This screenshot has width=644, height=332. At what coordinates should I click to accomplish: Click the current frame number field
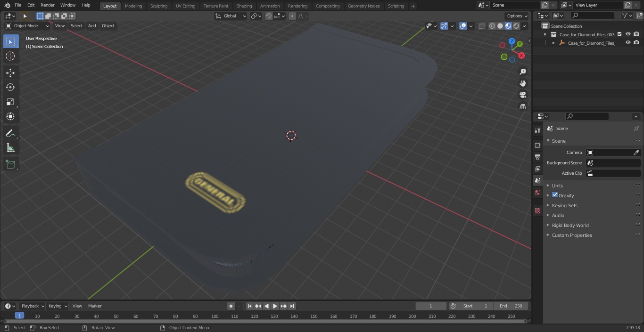point(431,306)
